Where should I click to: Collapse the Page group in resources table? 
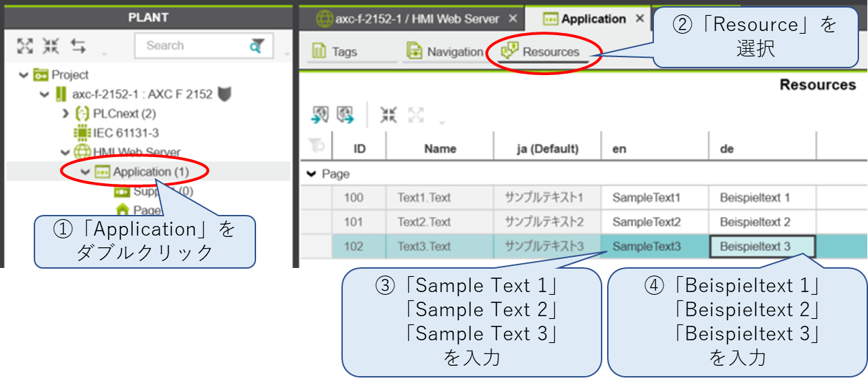(311, 175)
